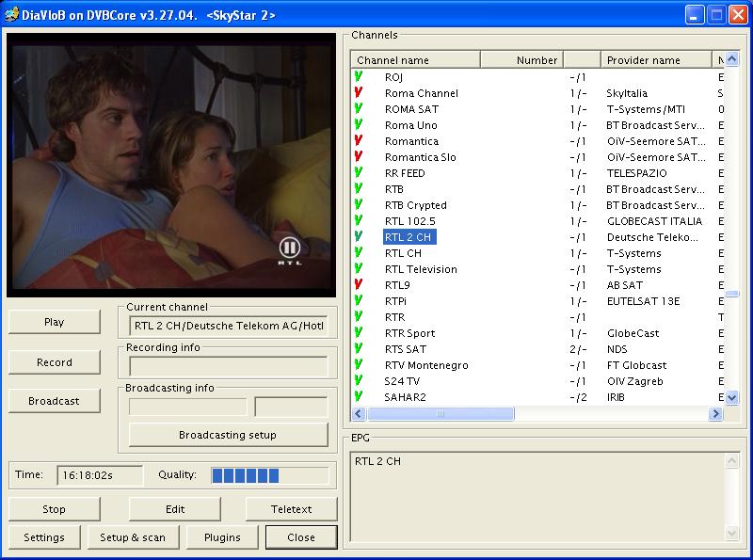The height and width of the screenshot is (560, 753).
Task: Open the Settings dialog
Action: click(x=44, y=537)
